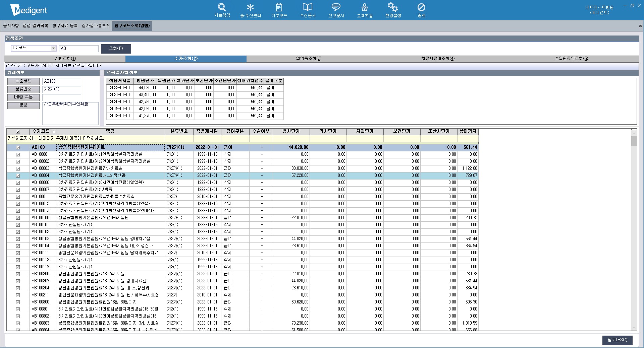This screenshot has width=644, height=348.
Task: Toggle checkbox for row AB100003
Action: tap(18, 168)
